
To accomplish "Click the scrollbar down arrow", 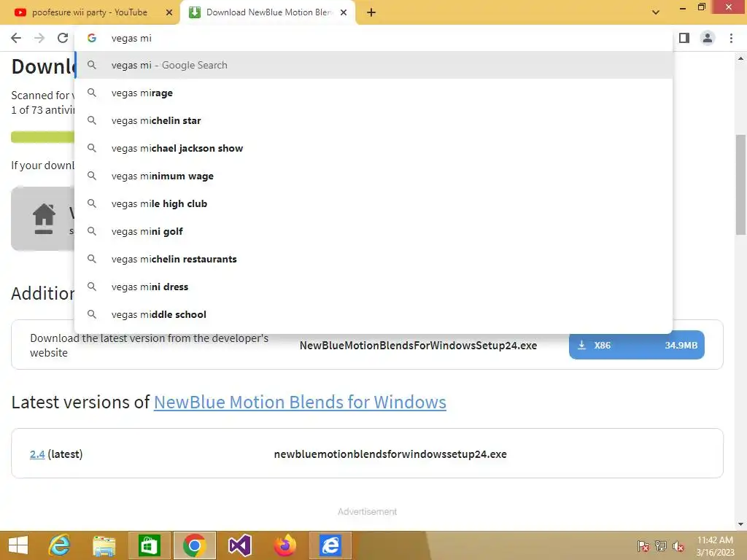I will (740, 524).
